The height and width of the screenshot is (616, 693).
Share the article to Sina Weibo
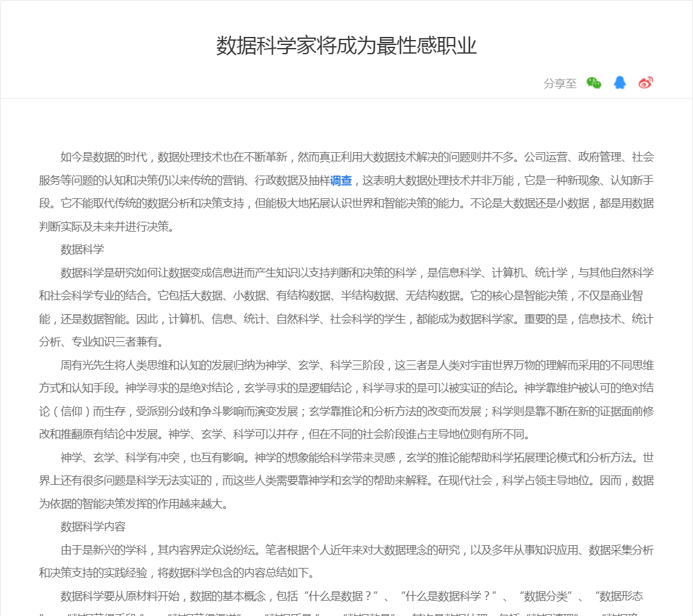(646, 83)
